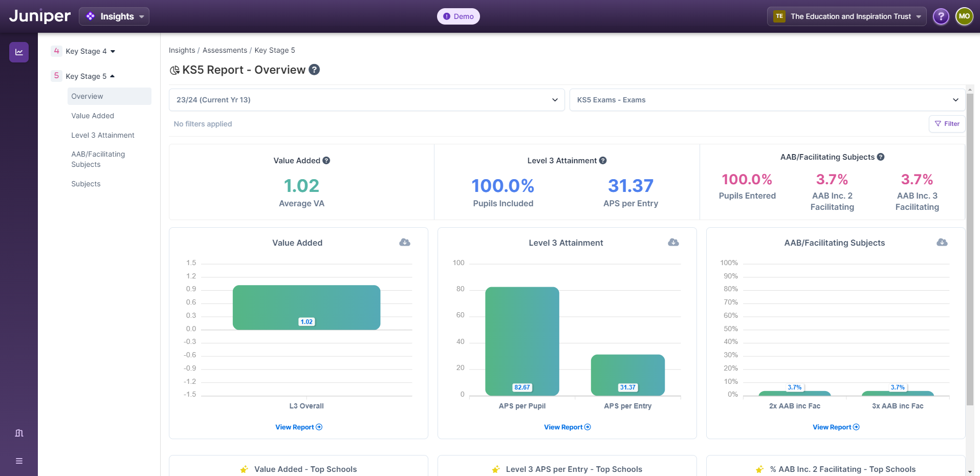980x476 pixels.
Task: Click the % AAB Inc. 2 Facilitating - Top Schools heading
Action: [x=843, y=469]
